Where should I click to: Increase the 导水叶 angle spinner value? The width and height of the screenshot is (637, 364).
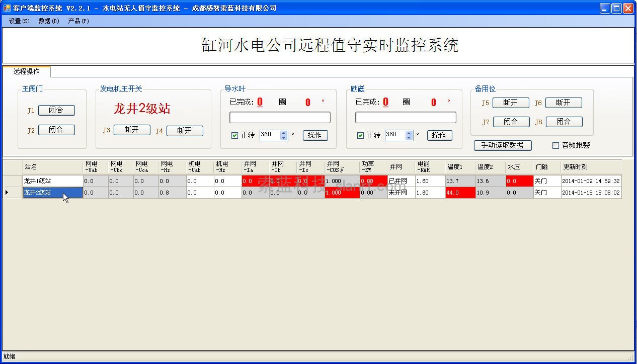[284, 133]
